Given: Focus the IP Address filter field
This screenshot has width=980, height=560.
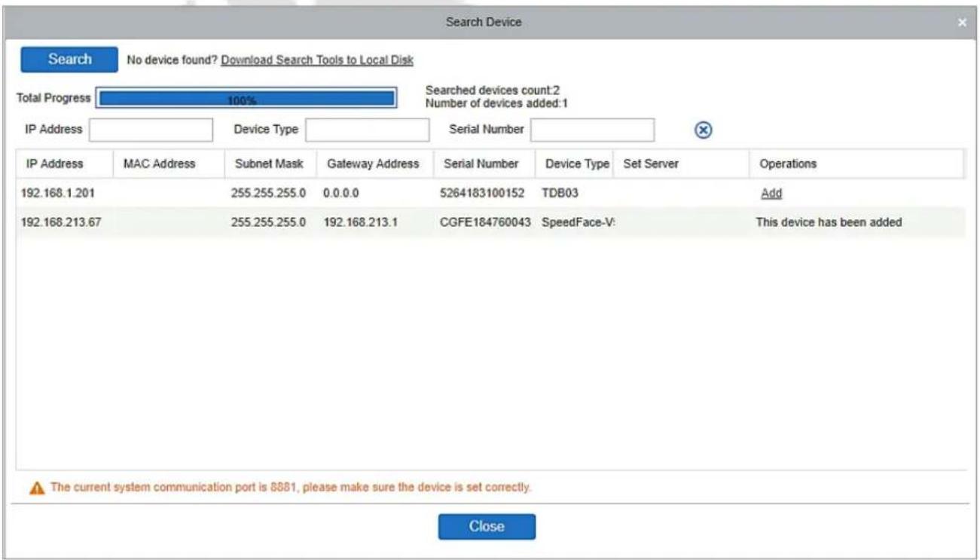Looking at the screenshot, I should pos(151,130).
